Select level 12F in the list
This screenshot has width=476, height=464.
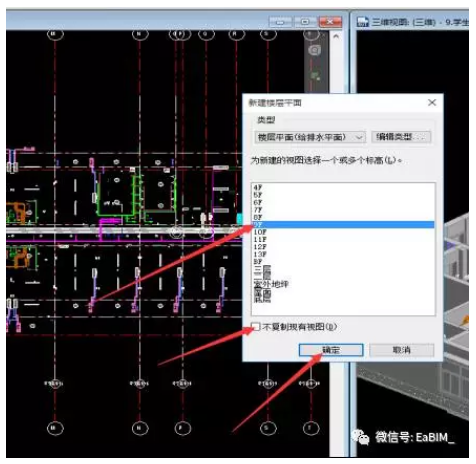[343, 247]
